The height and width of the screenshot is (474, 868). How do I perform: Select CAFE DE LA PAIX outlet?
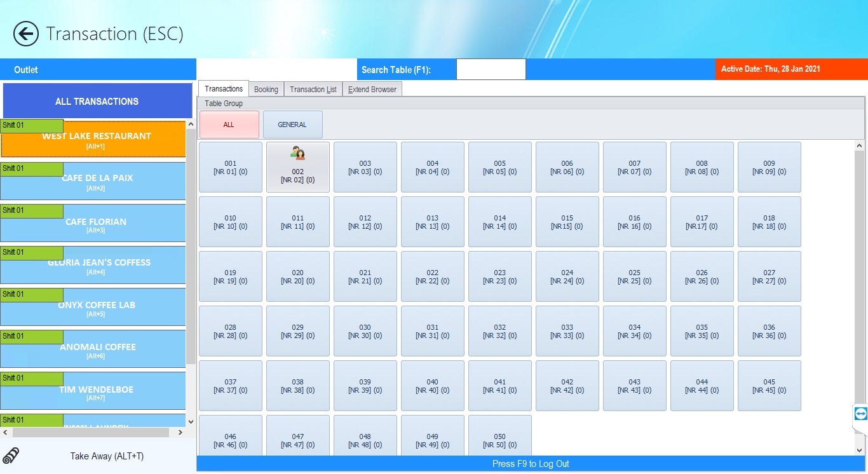[97, 181]
